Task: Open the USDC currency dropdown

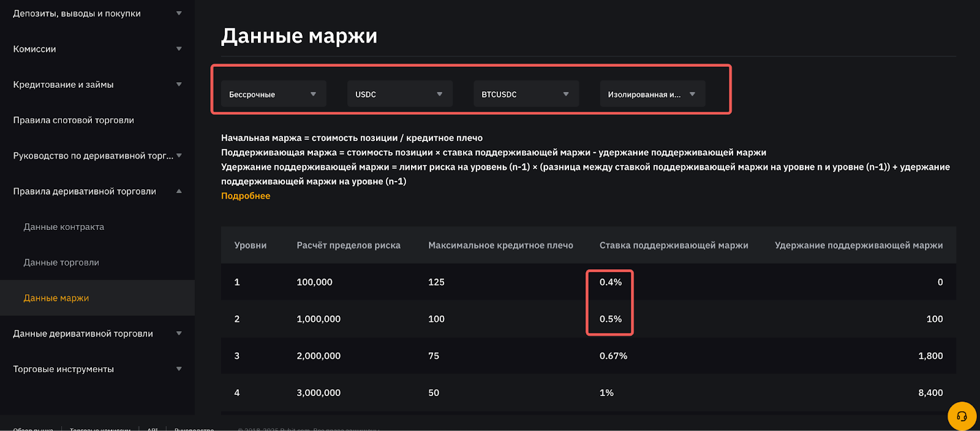Action: click(399, 94)
